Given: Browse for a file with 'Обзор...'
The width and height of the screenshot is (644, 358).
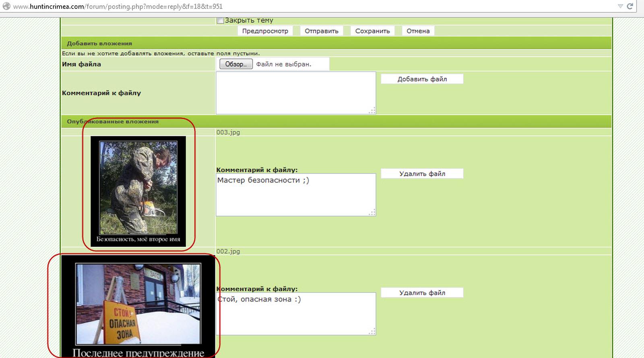Looking at the screenshot, I should [x=236, y=64].
